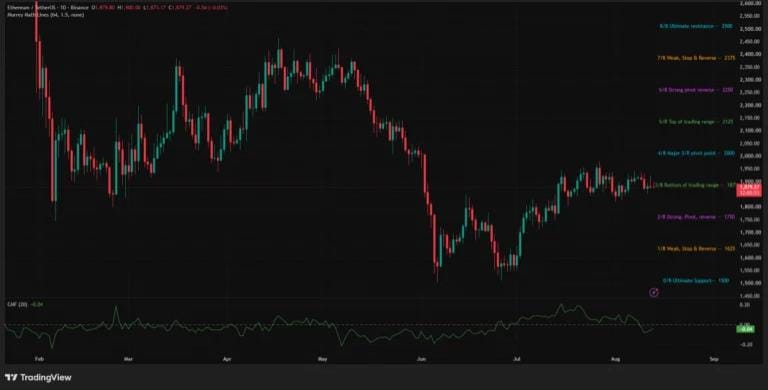Click the Jul label on time axis

(x=516, y=359)
